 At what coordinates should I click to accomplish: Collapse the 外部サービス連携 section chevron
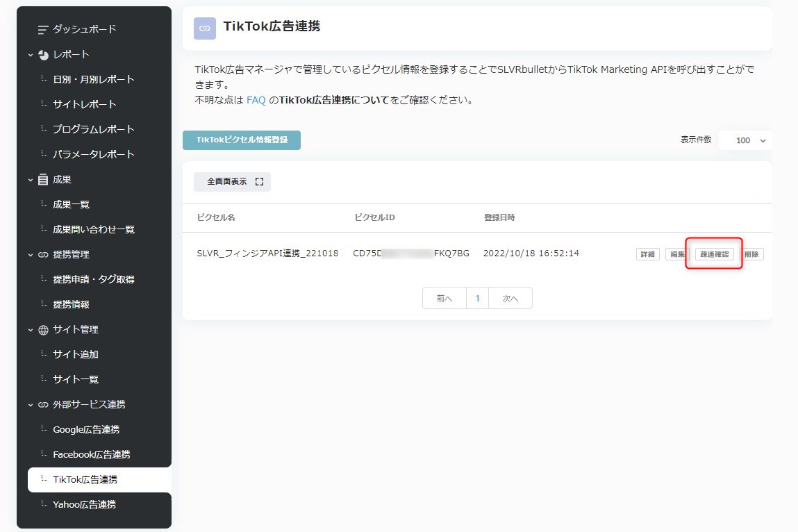click(x=31, y=405)
